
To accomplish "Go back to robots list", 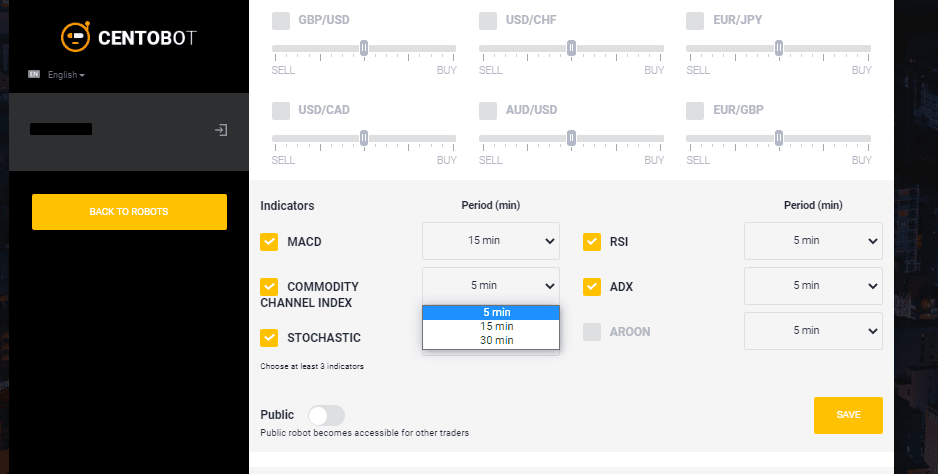I will [x=129, y=212].
